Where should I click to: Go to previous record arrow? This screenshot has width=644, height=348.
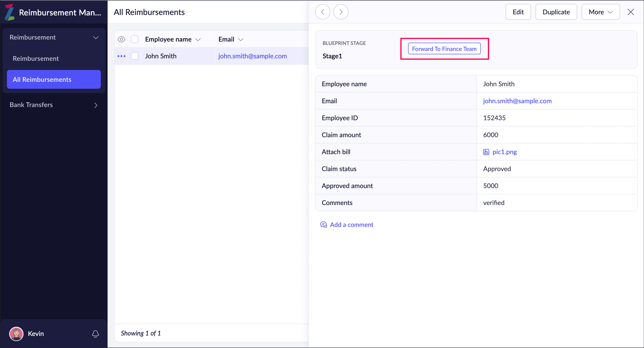pos(322,12)
